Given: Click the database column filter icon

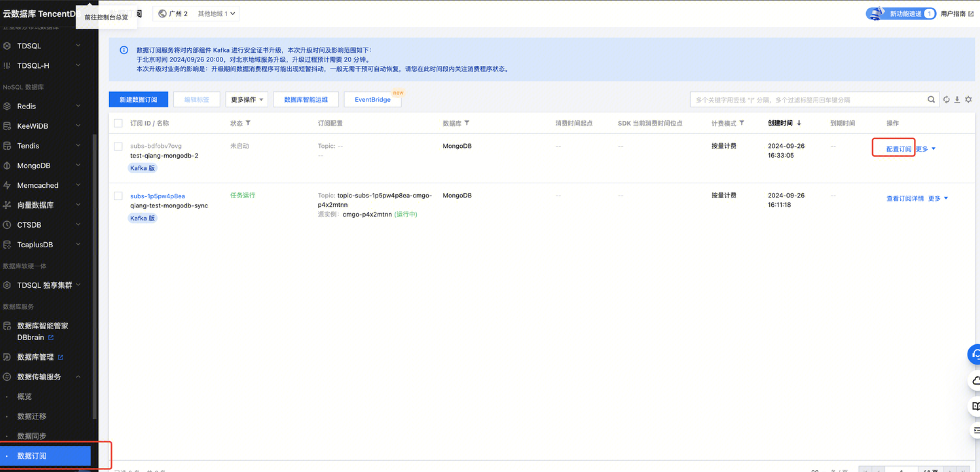Looking at the screenshot, I should click(467, 123).
